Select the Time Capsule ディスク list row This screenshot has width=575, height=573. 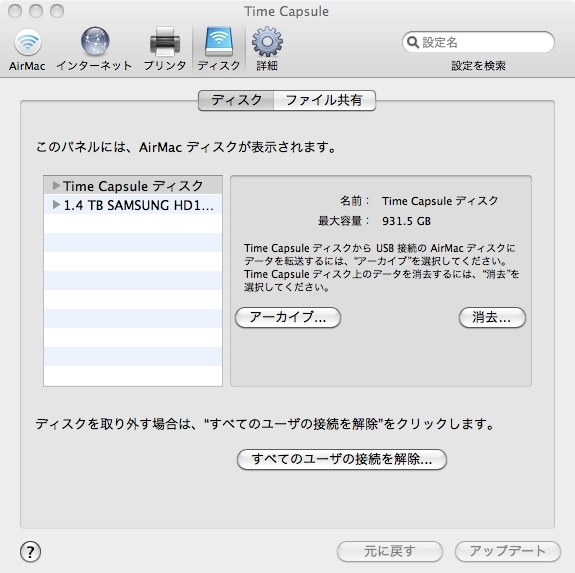click(x=133, y=186)
